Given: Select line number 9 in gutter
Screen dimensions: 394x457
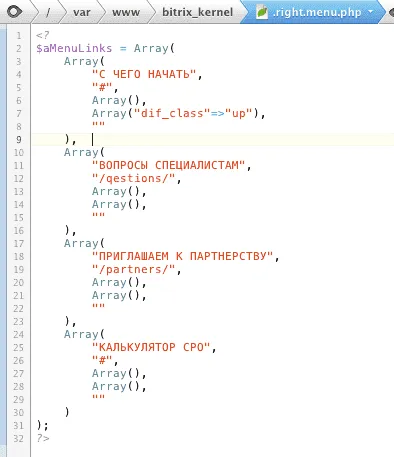Looking at the screenshot, I should point(19,140).
